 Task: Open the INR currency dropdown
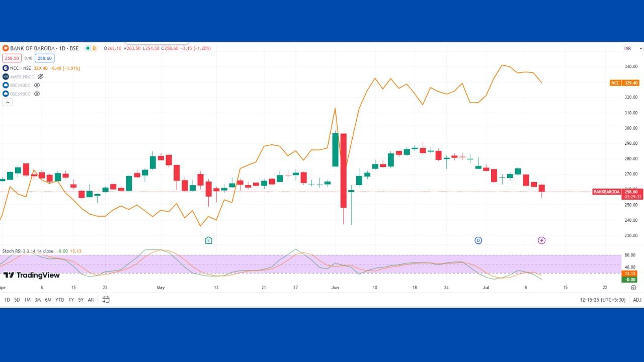pyautogui.click(x=633, y=48)
